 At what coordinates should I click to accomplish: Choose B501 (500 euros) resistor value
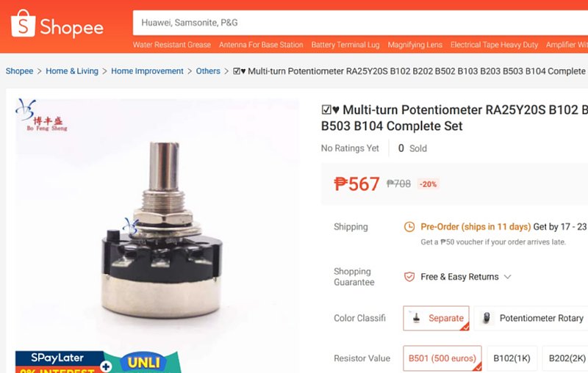pyautogui.click(x=442, y=358)
